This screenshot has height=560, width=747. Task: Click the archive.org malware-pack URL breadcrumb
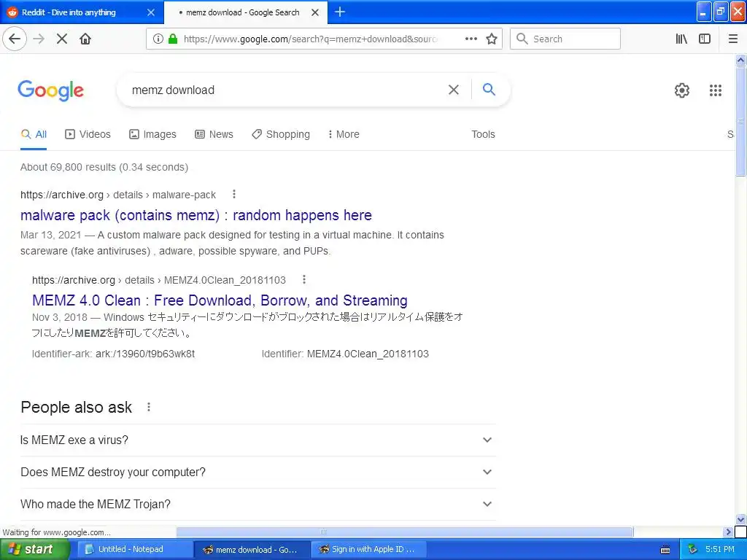117,195
